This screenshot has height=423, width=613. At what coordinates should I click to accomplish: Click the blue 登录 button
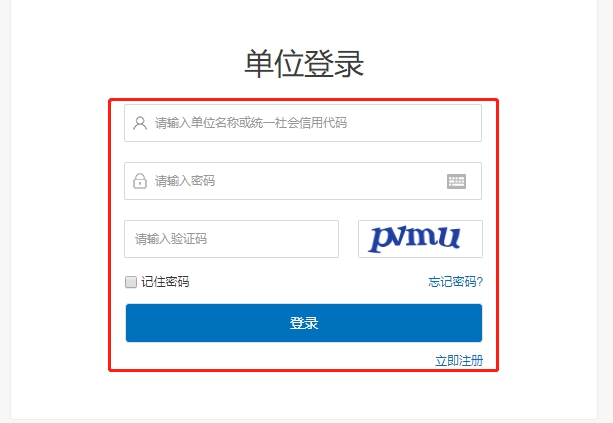(x=304, y=323)
